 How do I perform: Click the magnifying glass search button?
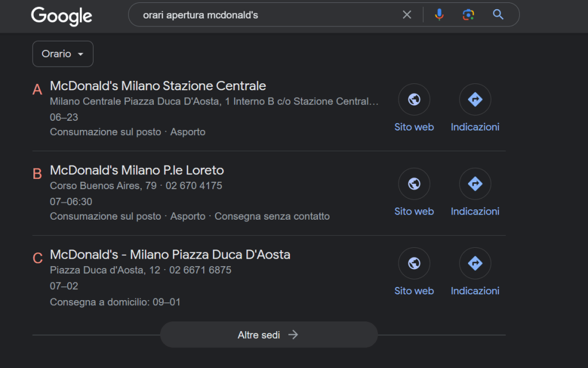pos(498,15)
